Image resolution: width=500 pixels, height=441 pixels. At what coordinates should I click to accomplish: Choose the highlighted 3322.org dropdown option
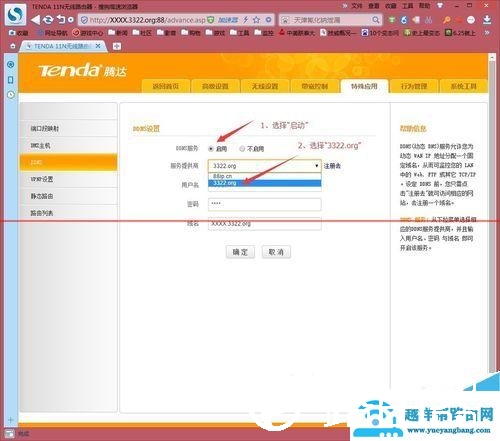click(265, 183)
